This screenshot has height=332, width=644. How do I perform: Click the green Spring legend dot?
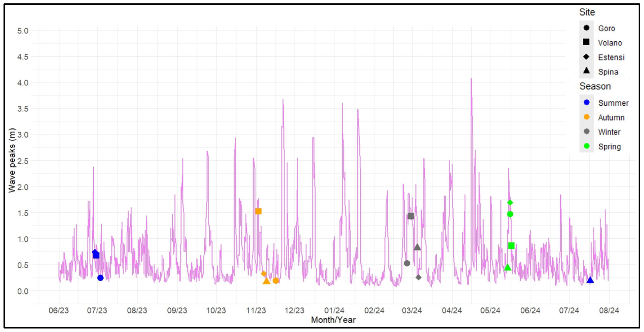(x=587, y=146)
